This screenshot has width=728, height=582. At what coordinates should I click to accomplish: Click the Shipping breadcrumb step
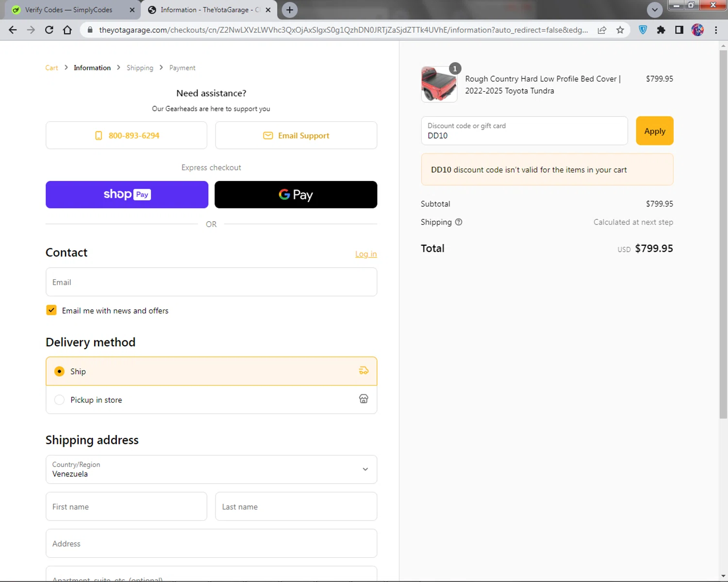[x=140, y=68]
